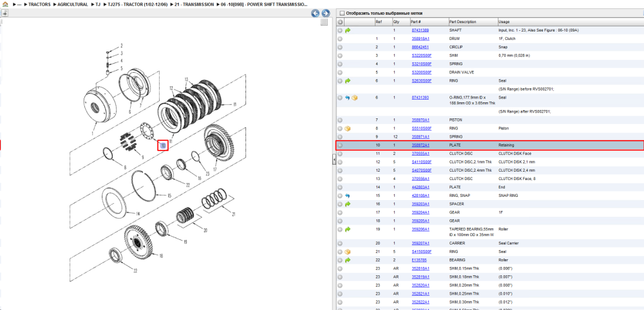
Task: Click the pin icon above the diagram
Action: [5, 13]
